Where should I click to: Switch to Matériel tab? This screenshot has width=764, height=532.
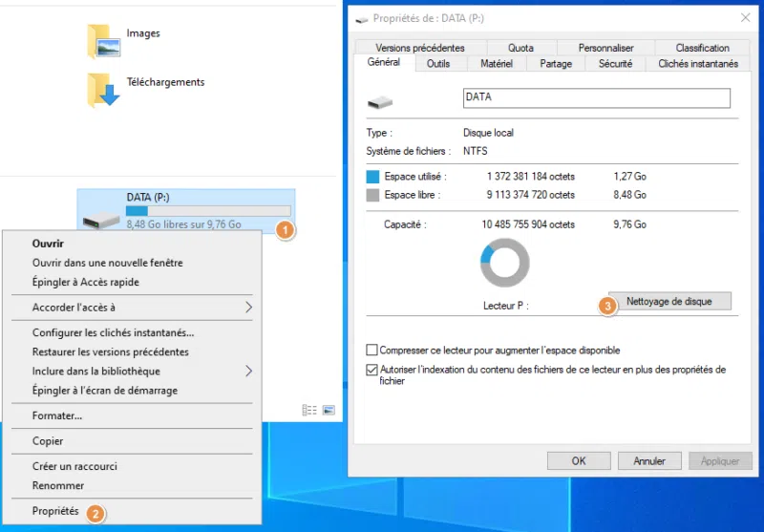(497, 64)
